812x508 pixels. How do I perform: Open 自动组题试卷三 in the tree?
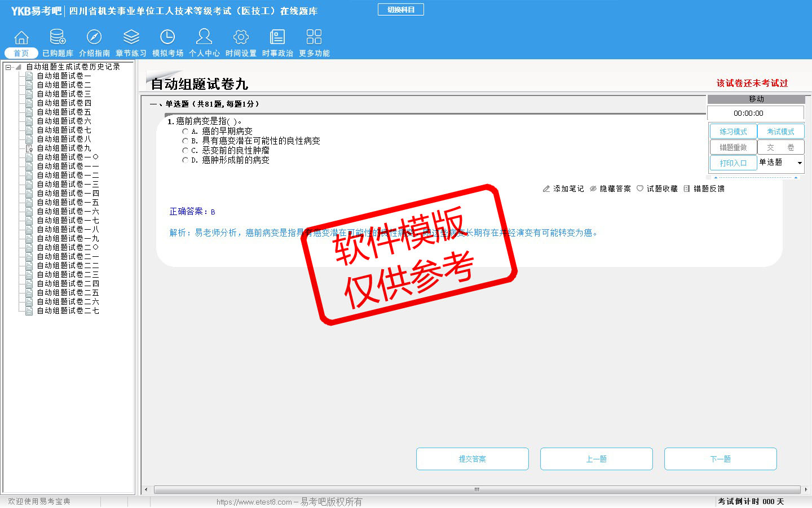[64, 94]
